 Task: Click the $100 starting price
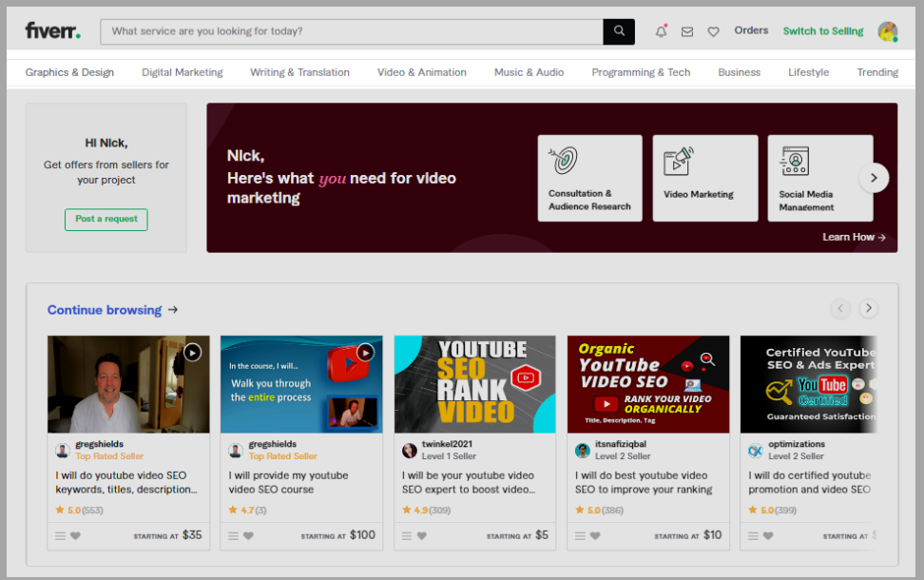coord(362,534)
